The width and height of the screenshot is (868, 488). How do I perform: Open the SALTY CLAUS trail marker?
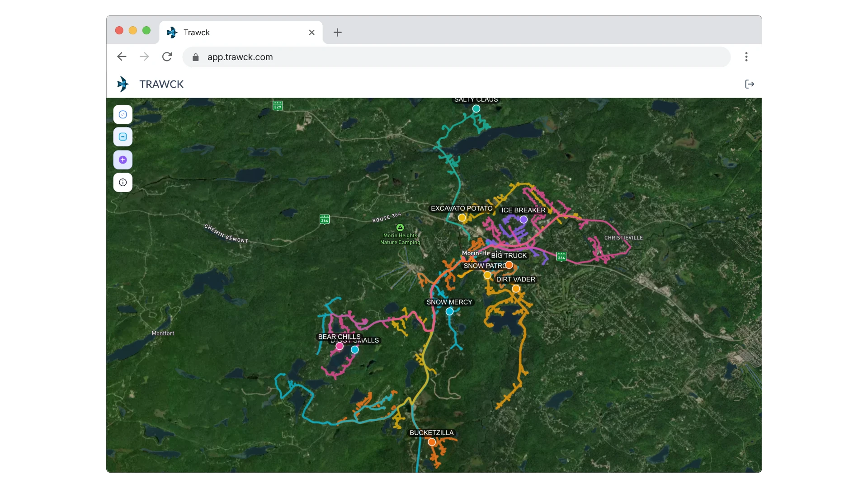pos(476,108)
